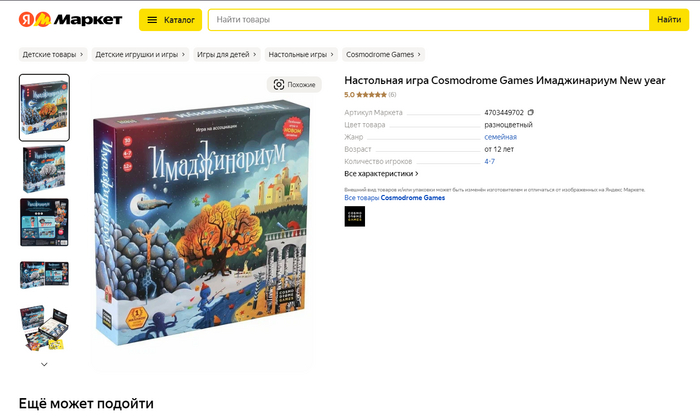Expand Все характеристики list
This screenshot has height=419, width=700.
[x=381, y=174]
